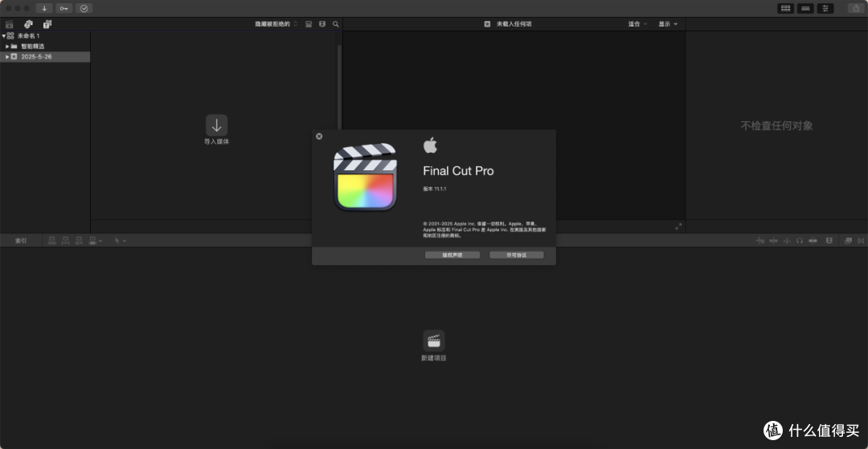Click overwrite clip edit icon

[x=92, y=241]
